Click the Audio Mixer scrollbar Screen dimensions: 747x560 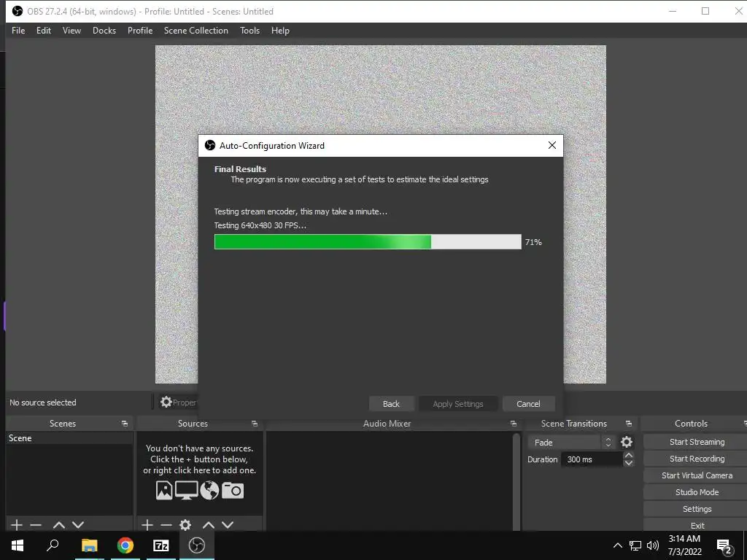pyautogui.click(x=516, y=481)
